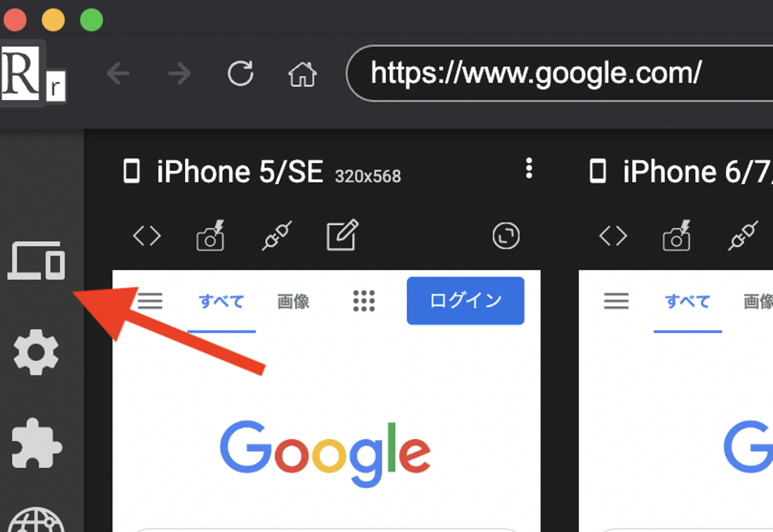The width and height of the screenshot is (773, 532).
Task: Select the 画像 tab in iPhone 5/SE view
Action: point(293,301)
